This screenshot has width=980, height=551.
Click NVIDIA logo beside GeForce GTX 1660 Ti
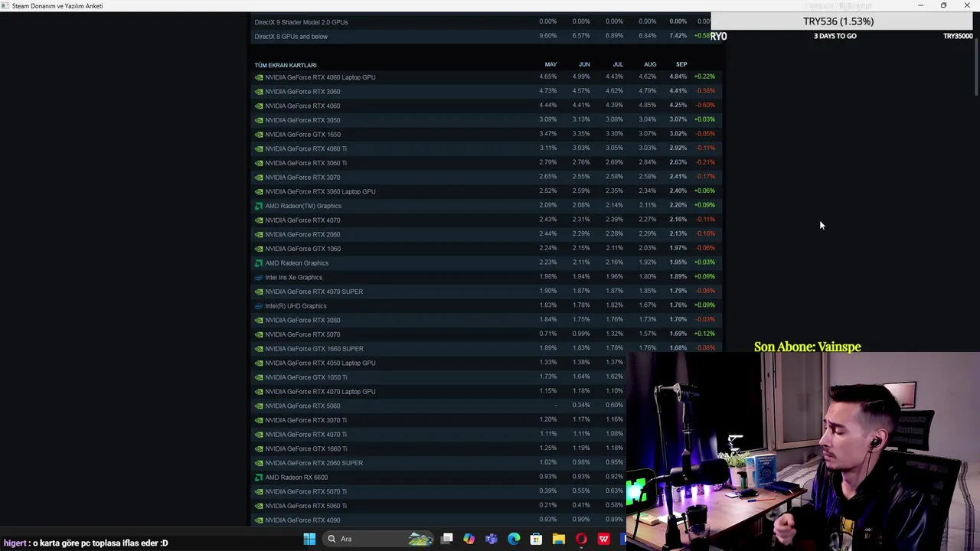(259, 449)
